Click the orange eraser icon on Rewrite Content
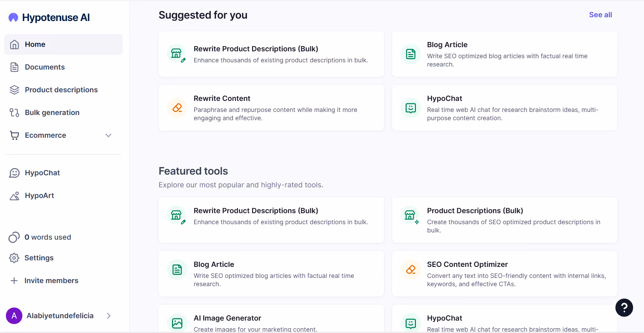This screenshot has width=644, height=333. [177, 108]
